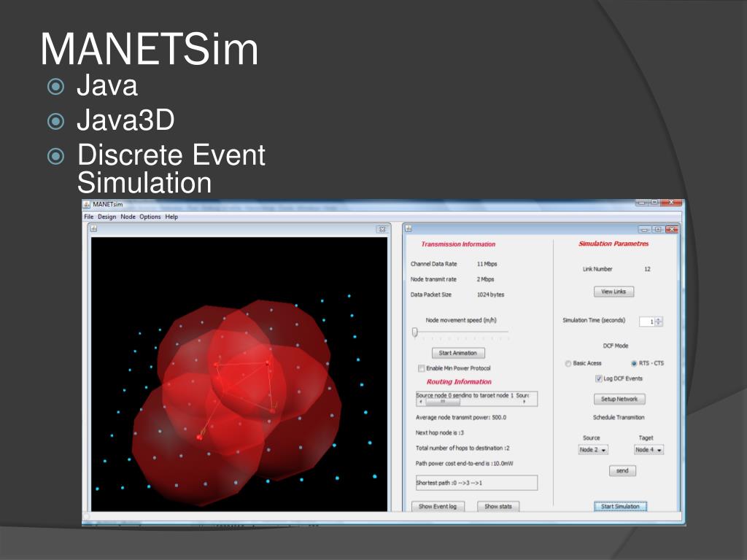Image resolution: width=747 pixels, height=560 pixels.
Task: Click the '1024 bytes' packet size value
Action: pos(491,295)
